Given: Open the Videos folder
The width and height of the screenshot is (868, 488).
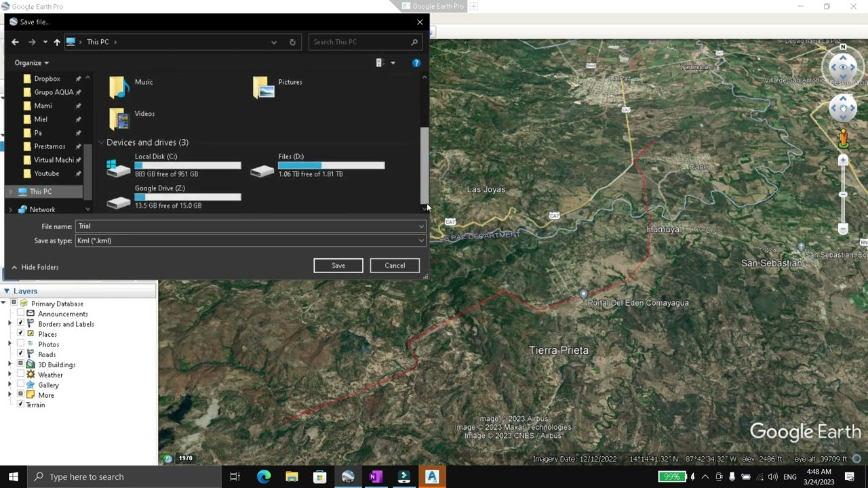Looking at the screenshot, I should [132, 118].
